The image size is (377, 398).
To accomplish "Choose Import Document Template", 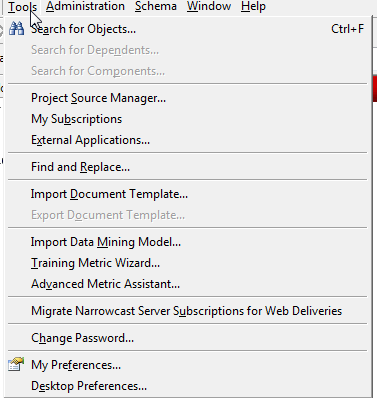I will click(189, 194).
